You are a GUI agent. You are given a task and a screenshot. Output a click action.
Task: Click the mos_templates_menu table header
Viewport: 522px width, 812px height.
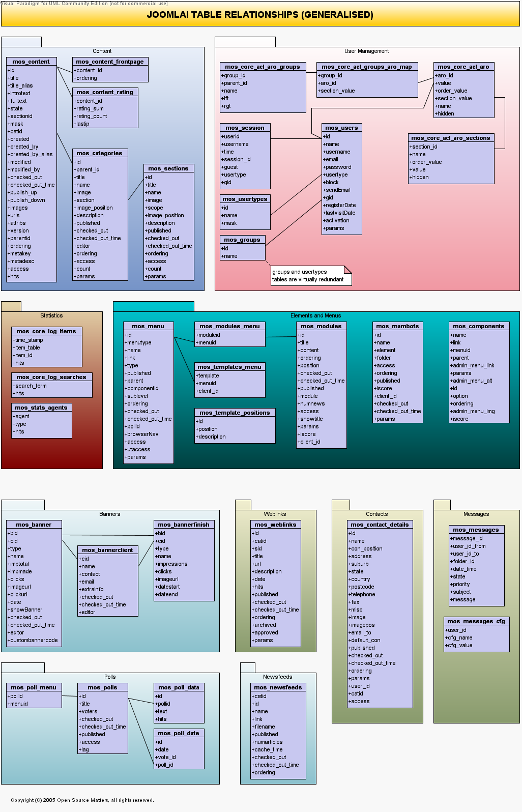[229, 367]
